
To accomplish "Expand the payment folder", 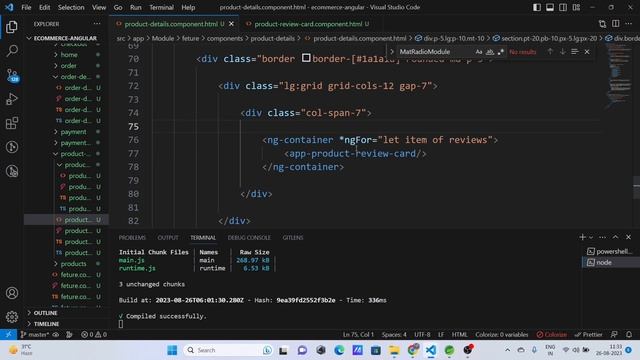I will pos(73,132).
